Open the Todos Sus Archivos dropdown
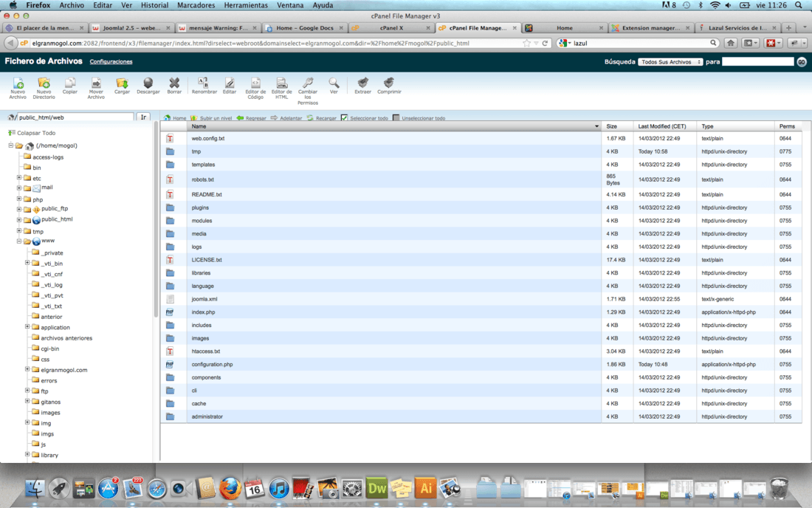 670,61
